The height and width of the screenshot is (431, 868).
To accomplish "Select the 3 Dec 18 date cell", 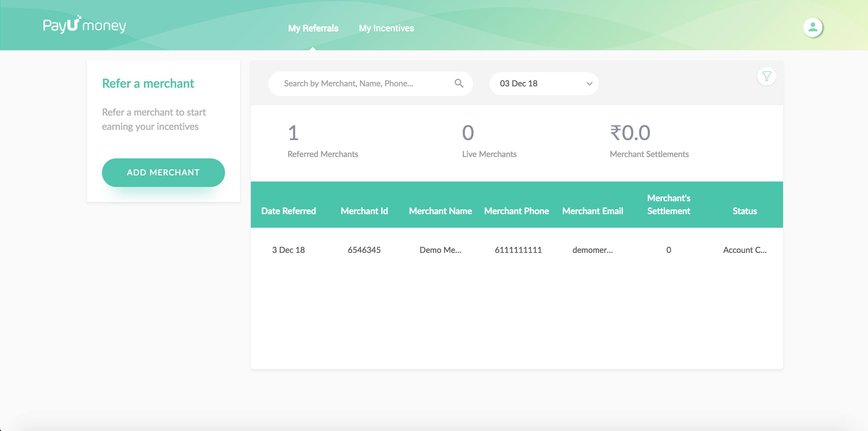I will [289, 250].
